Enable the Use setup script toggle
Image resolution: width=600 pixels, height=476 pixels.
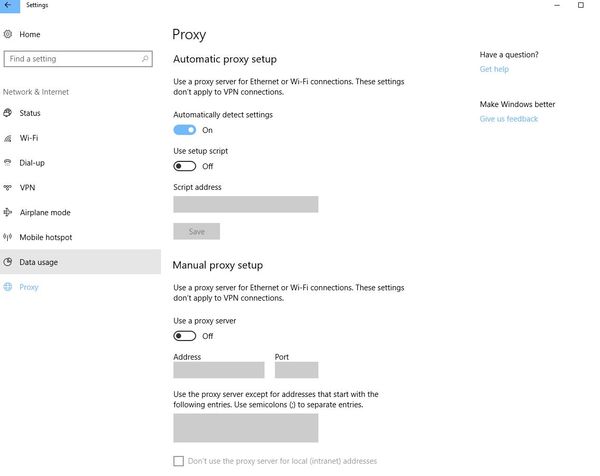pos(185,166)
